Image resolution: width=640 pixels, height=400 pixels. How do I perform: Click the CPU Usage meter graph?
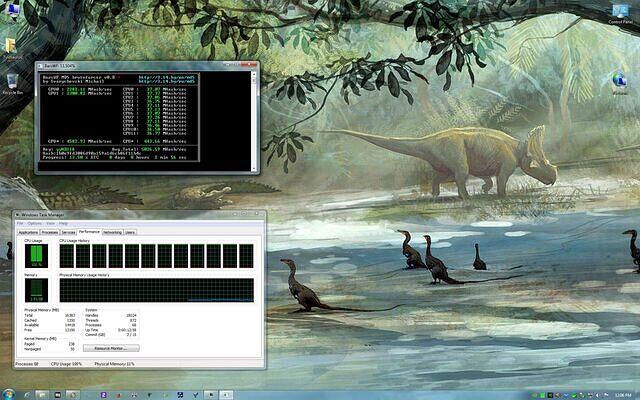[35, 256]
